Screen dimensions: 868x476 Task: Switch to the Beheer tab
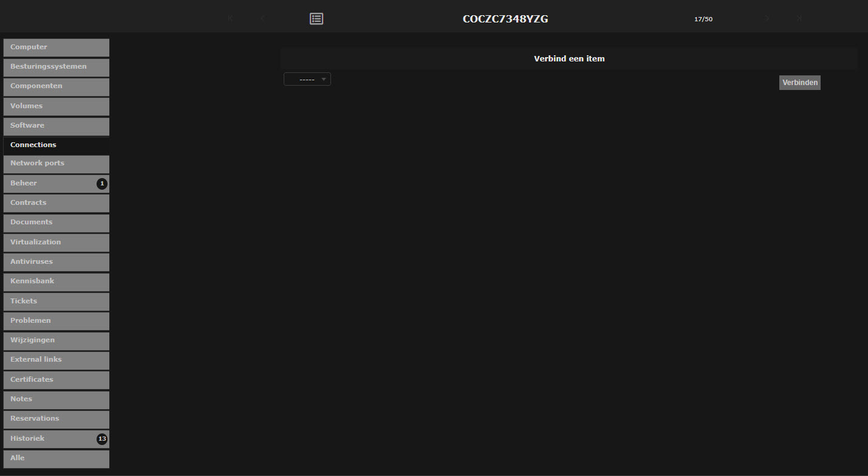pyautogui.click(x=56, y=184)
